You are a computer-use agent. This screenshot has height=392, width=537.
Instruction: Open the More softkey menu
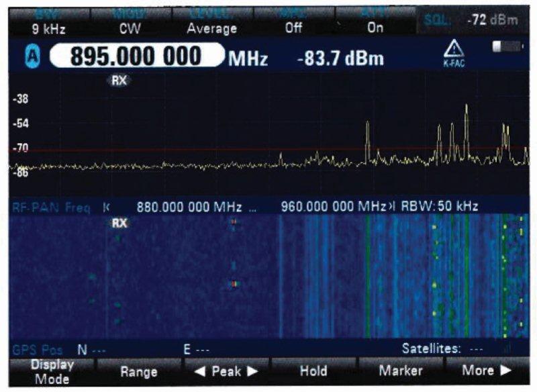coord(487,371)
